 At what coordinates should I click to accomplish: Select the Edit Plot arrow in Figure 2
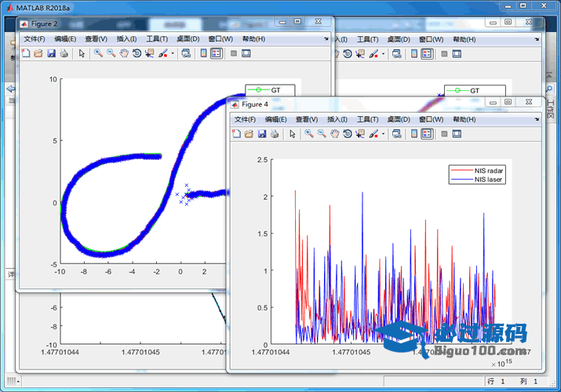pos(82,53)
